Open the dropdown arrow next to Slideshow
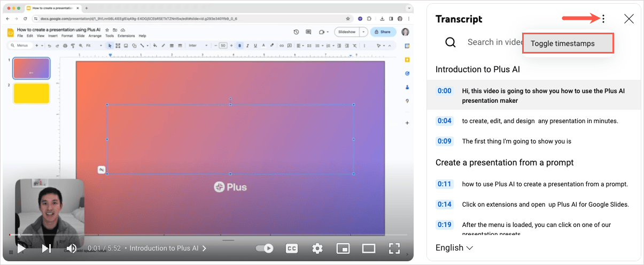644x265 pixels. pyautogui.click(x=364, y=32)
